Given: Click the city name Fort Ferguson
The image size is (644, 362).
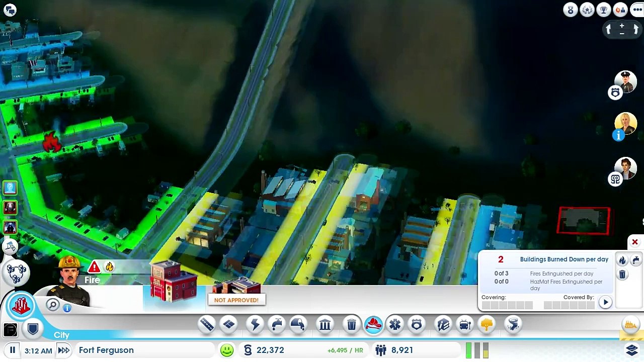Looking at the screenshot, I should pos(106,350).
